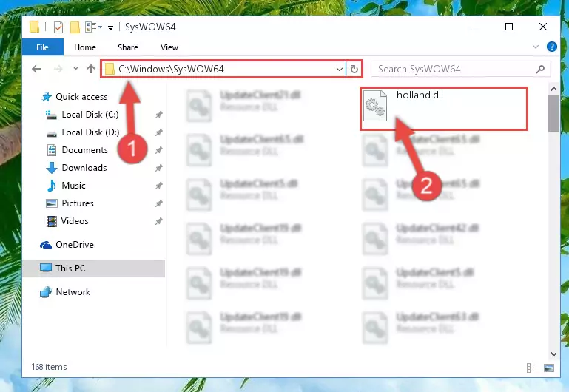
Task: Click the address bar path C:\Windows\SysWOW64
Action: pyautogui.click(x=171, y=69)
